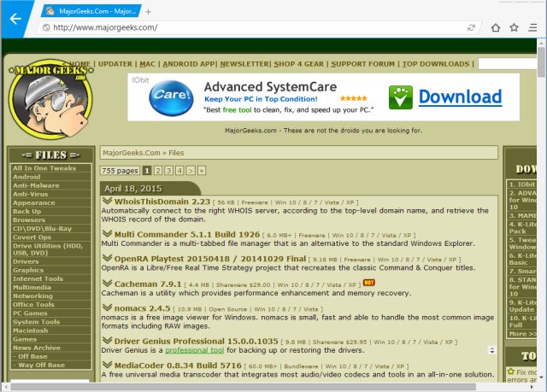
Task: Click chevron icon beside WhoisThisDomain 2.23
Action: (107, 201)
